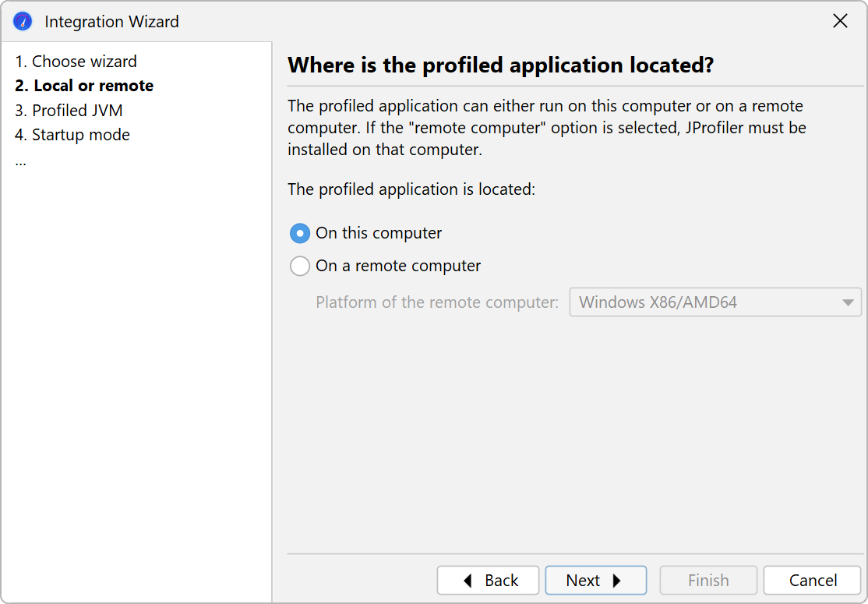Click the "Integration Wizard" window title
Screen dimensions: 868x604
pos(111,22)
